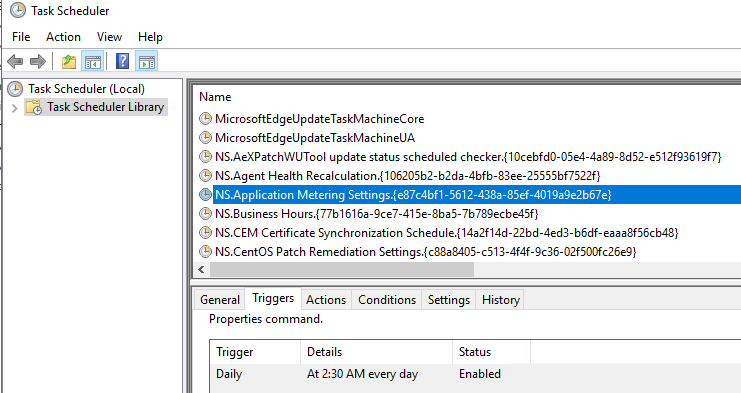
Task: Click folder icon of Task Scheduler Library
Action: tap(34, 107)
